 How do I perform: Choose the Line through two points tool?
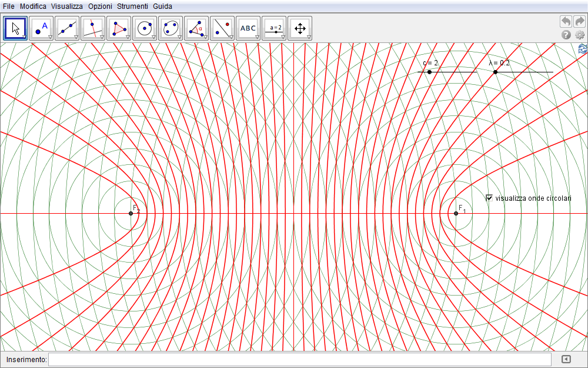[67, 28]
